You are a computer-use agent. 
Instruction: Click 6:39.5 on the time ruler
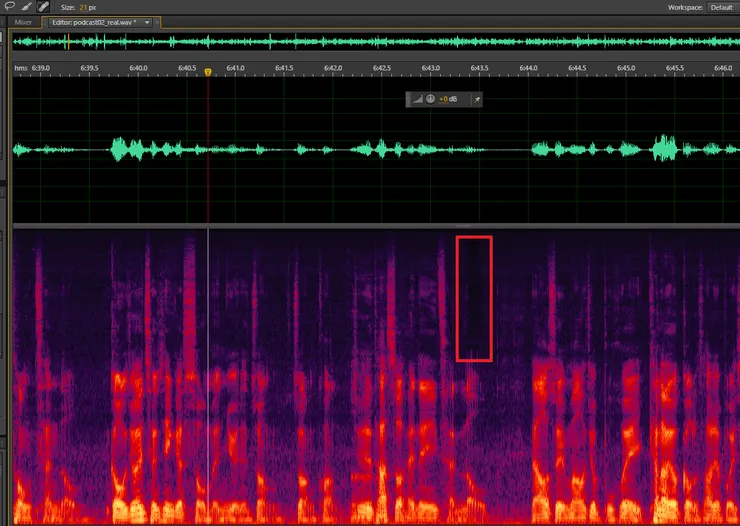[x=89, y=68]
